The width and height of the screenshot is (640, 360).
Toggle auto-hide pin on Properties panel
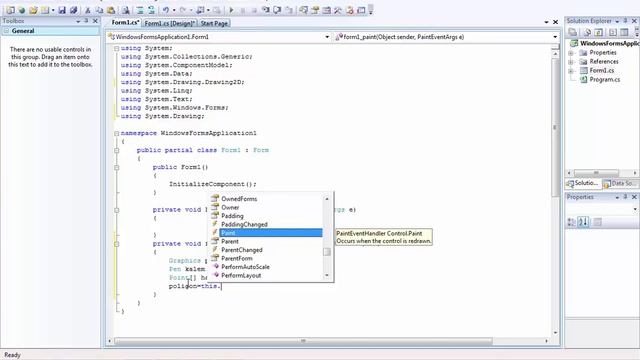[625, 197]
